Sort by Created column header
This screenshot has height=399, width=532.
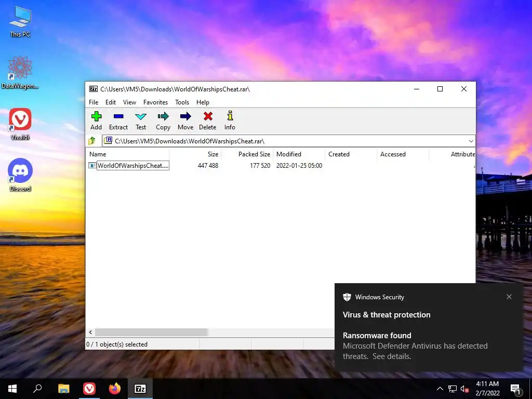pos(351,154)
